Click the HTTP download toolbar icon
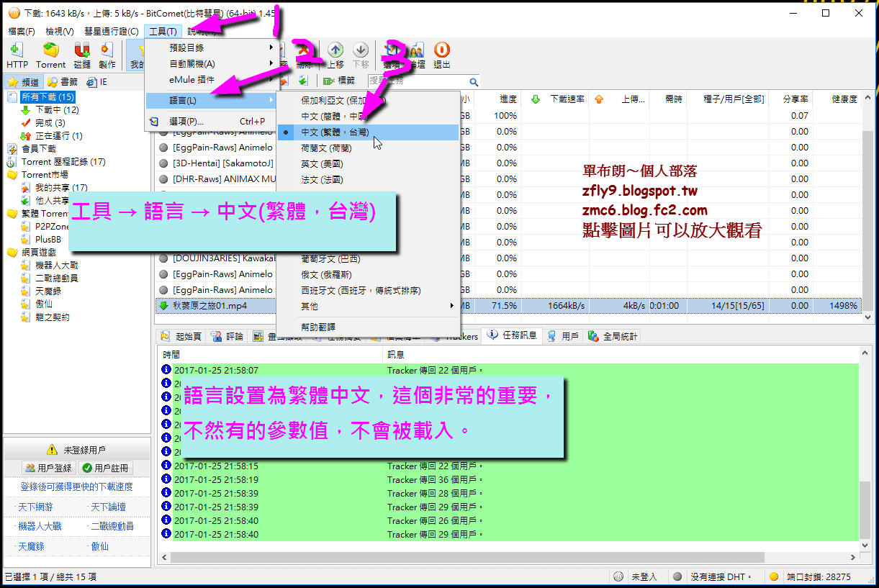The height and width of the screenshot is (588, 879). (17, 50)
